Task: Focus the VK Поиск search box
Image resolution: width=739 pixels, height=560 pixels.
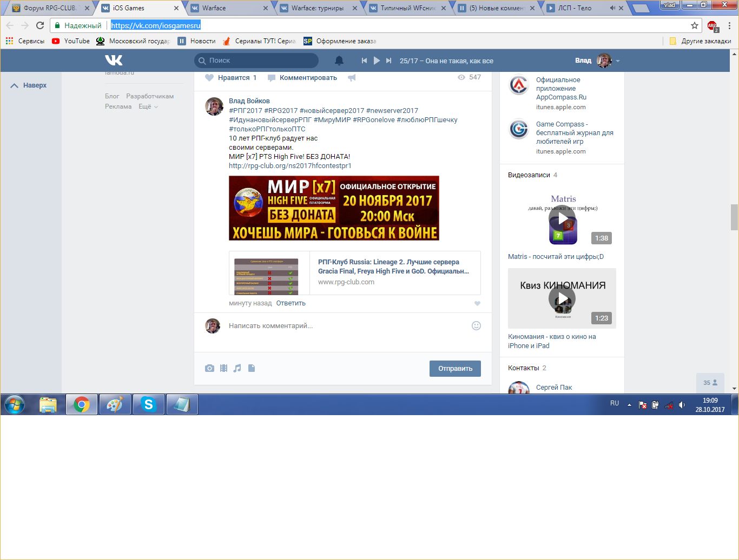Action: pos(256,61)
